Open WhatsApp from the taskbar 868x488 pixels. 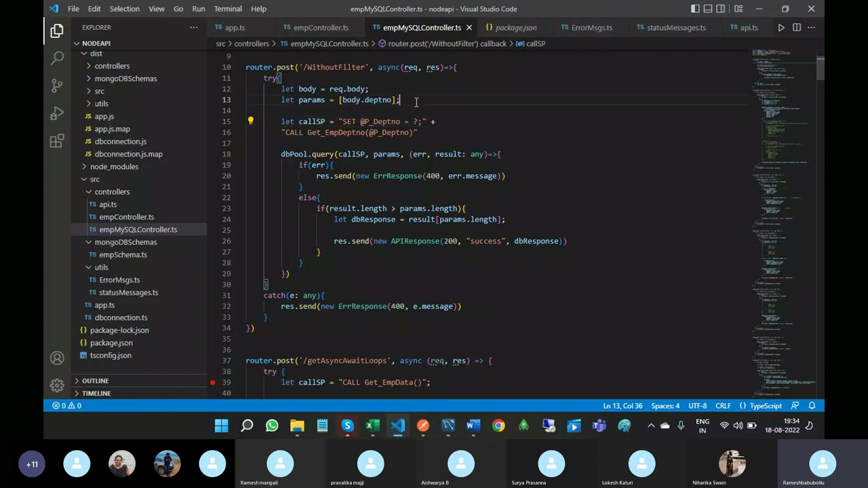click(x=272, y=426)
